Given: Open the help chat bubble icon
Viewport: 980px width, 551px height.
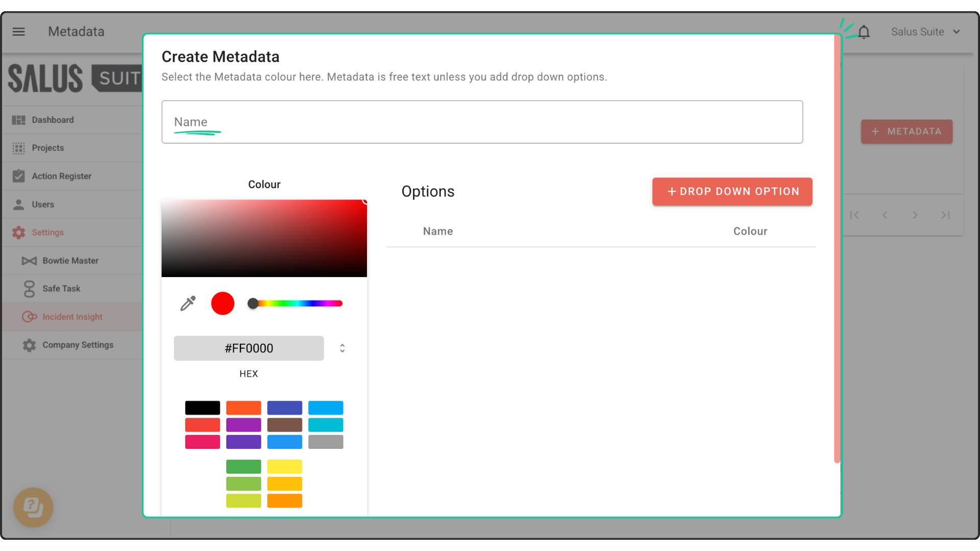Looking at the screenshot, I should 33,507.
